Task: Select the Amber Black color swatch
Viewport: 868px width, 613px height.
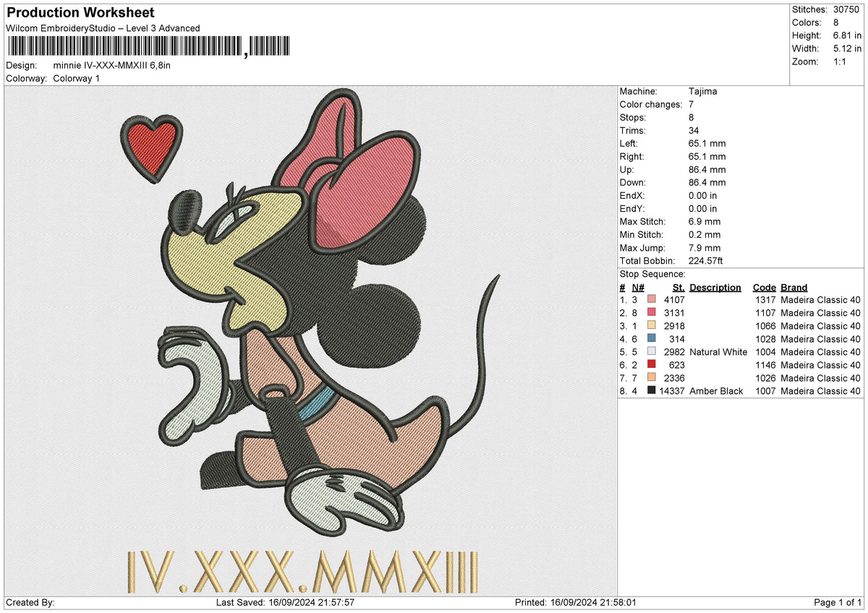Action: tap(652, 391)
